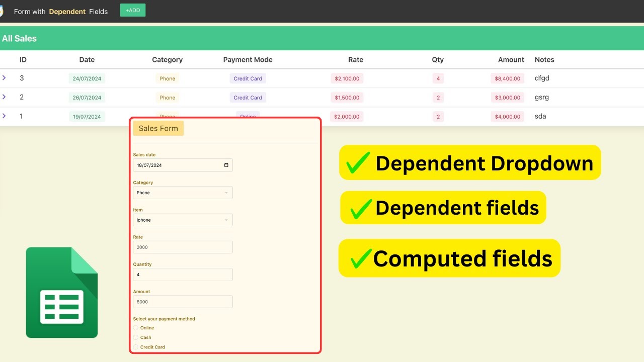This screenshot has height=362, width=644.
Task: Sort by the Qty column header
Action: 438,59
